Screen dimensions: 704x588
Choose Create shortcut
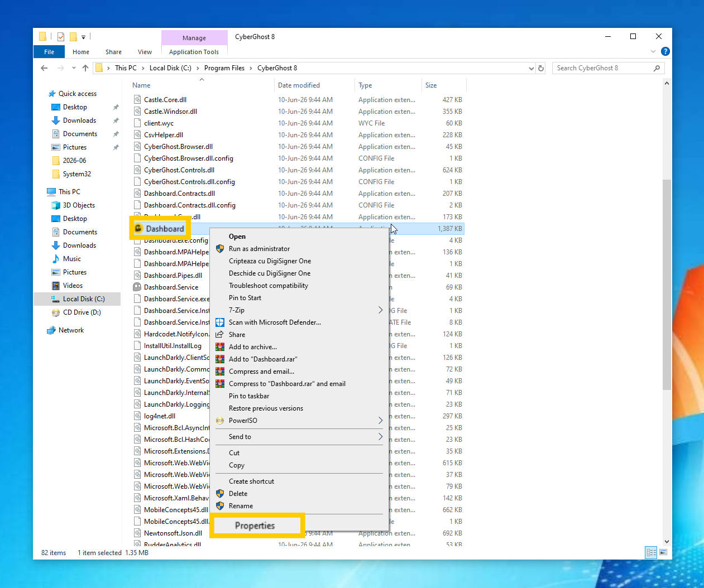coord(251,481)
